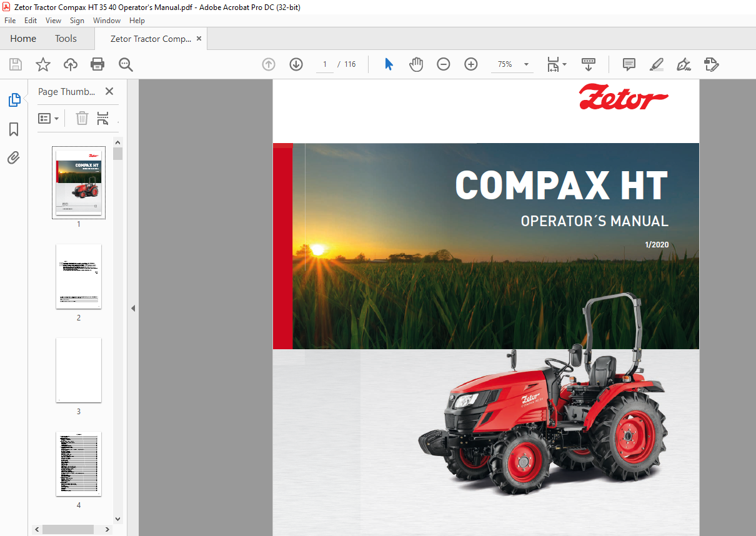The image size is (756, 536).
Task: Open the sign document pen tool
Action: (684, 64)
